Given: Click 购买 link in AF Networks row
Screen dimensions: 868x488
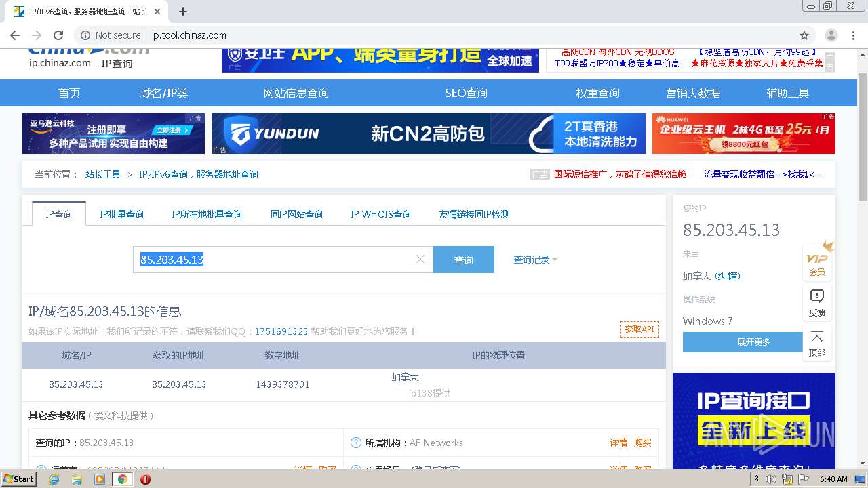Looking at the screenshot, I should click(643, 443).
